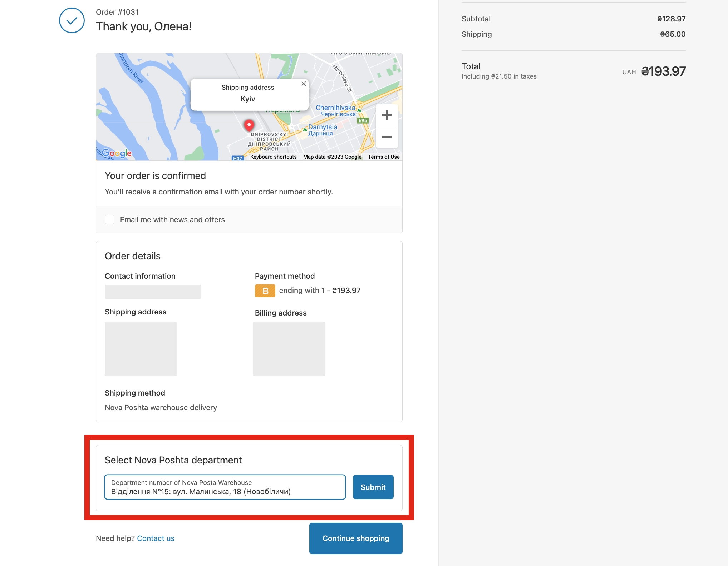Click the Google logo on the map

click(117, 153)
